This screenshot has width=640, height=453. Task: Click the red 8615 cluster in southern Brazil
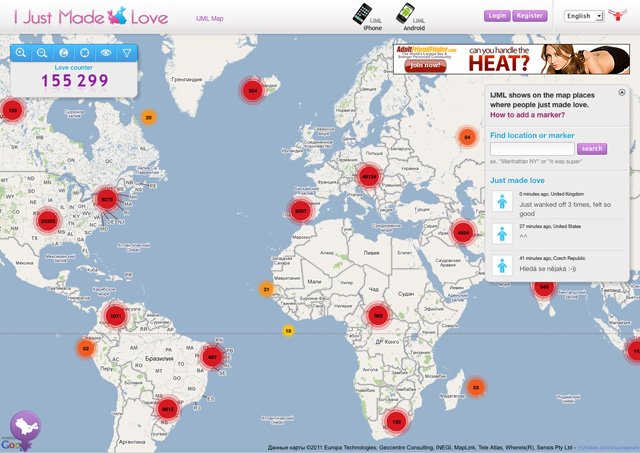coord(167,409)
